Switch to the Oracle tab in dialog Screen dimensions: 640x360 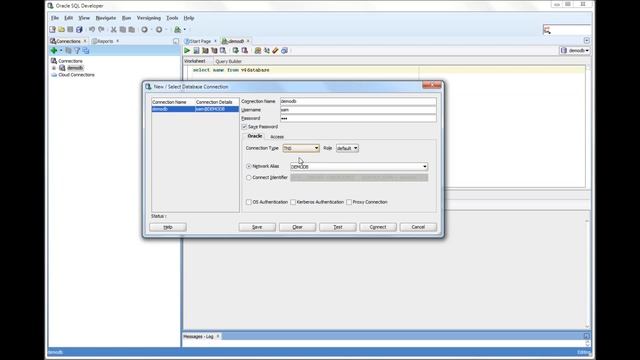point(255,136)
